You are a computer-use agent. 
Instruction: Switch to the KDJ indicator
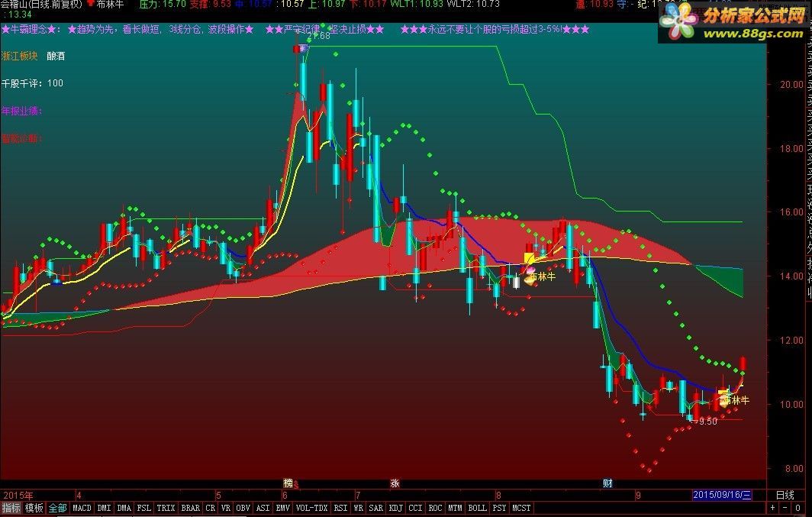point(395,508)
